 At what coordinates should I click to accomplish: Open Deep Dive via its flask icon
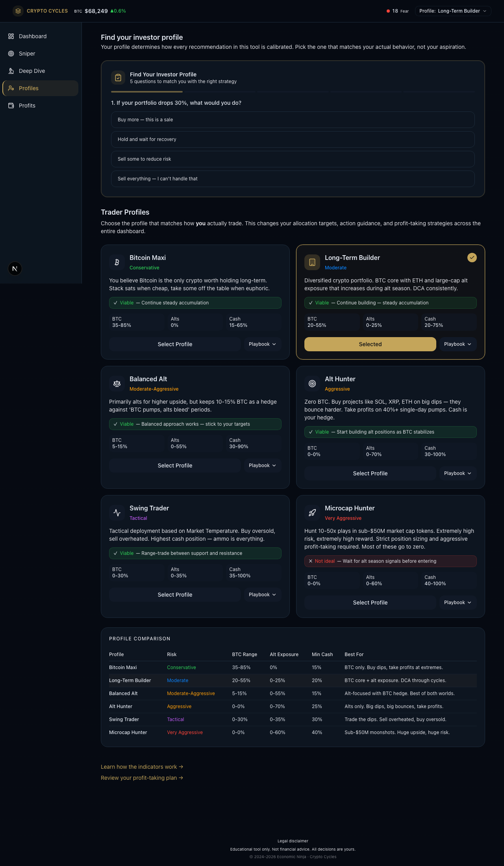tap(11, 71)
